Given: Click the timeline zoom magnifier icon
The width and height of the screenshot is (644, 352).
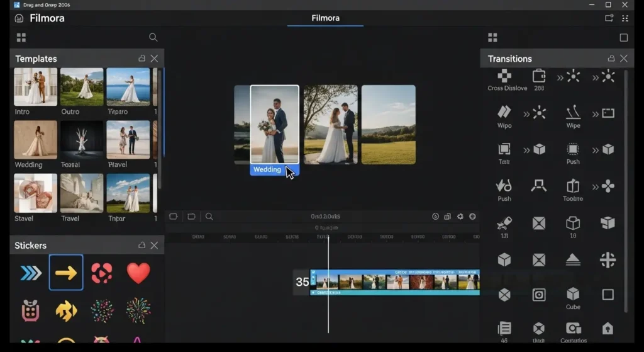Looking at the screenshot, I should (x=209, y=217).
